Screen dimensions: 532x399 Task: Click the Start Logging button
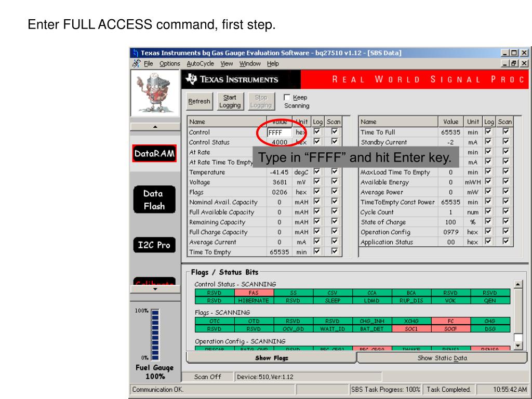tap(230, 101)
